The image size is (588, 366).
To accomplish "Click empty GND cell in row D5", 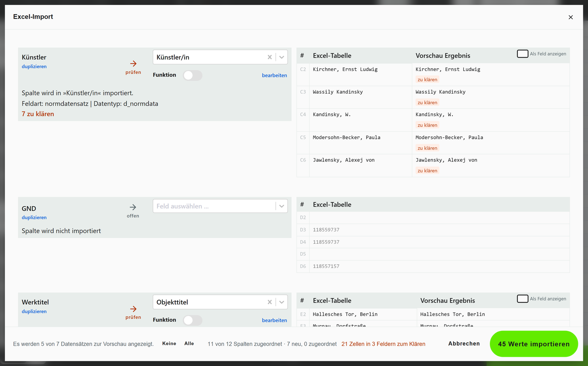I will pos(439,254).
